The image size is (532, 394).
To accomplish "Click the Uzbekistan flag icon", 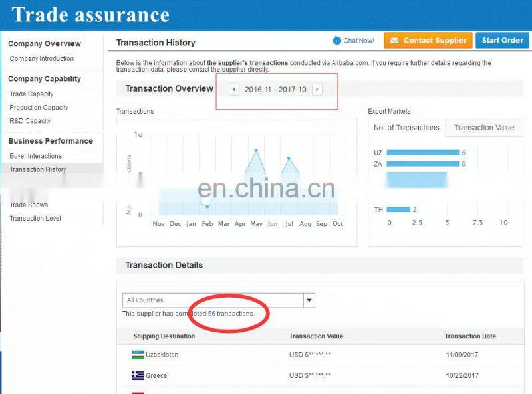I will (x=138, y=355).
